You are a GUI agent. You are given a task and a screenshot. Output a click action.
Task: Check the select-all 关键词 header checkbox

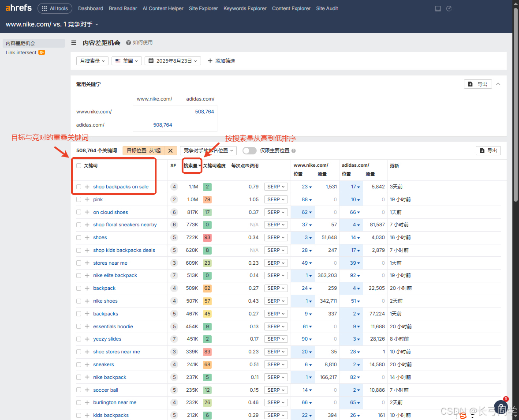[79, 165]
